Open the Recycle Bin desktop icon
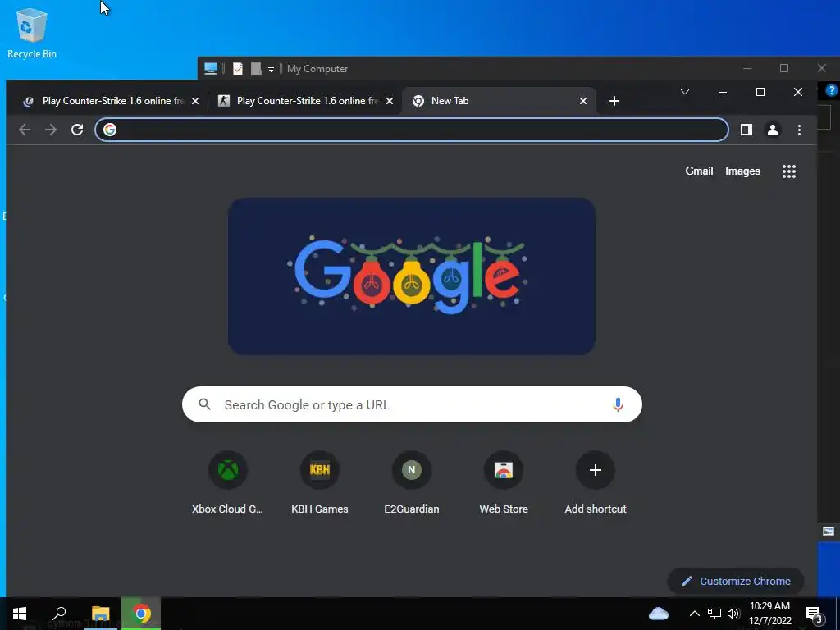Screen dimensions: 840x630 click(32, 33)
